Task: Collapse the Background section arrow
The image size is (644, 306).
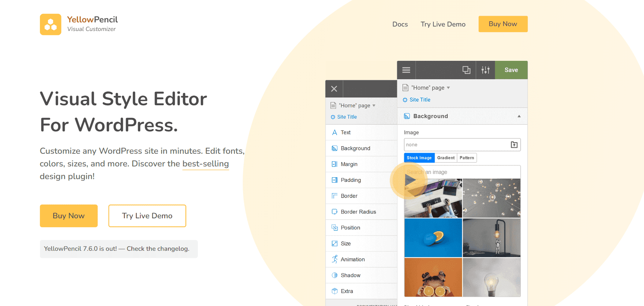Action: (519, 116)
